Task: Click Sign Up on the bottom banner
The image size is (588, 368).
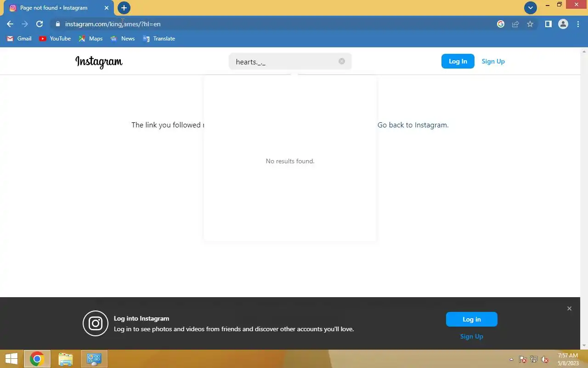Action: tap(472, 336)
